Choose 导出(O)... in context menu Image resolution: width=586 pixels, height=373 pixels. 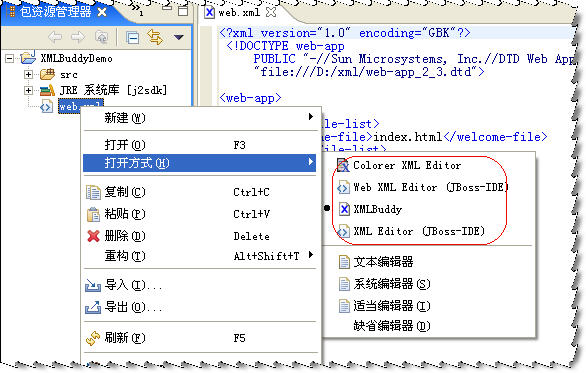pos(200,307)
